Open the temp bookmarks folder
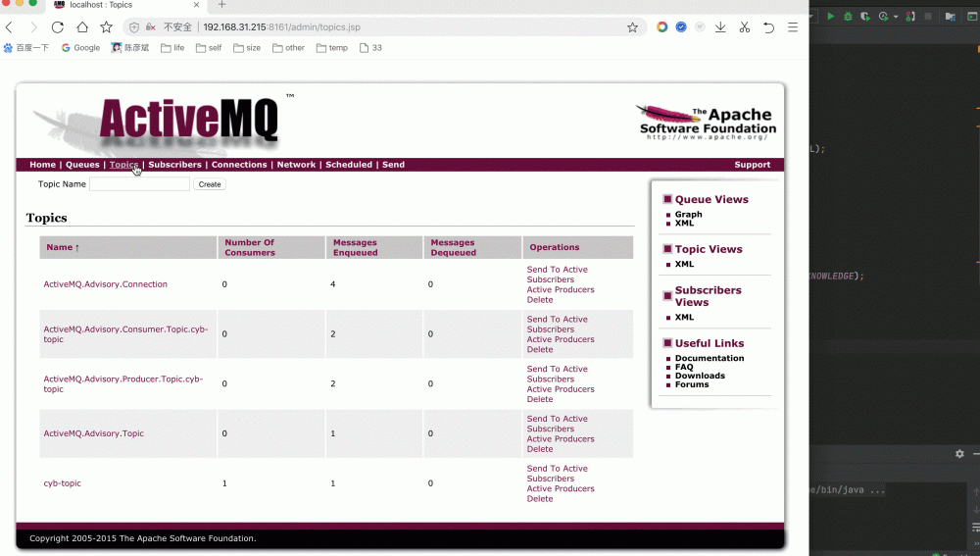Image resolution: width=980 pixels, height=556 pixels. click(x=332, y=47)
